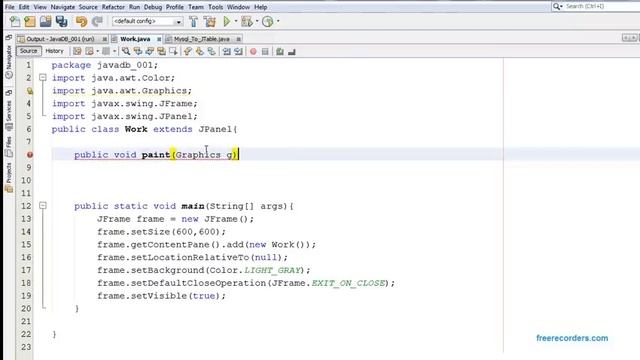
Task: Click the Debug Project icon
Action: click(x=247, y=21)
